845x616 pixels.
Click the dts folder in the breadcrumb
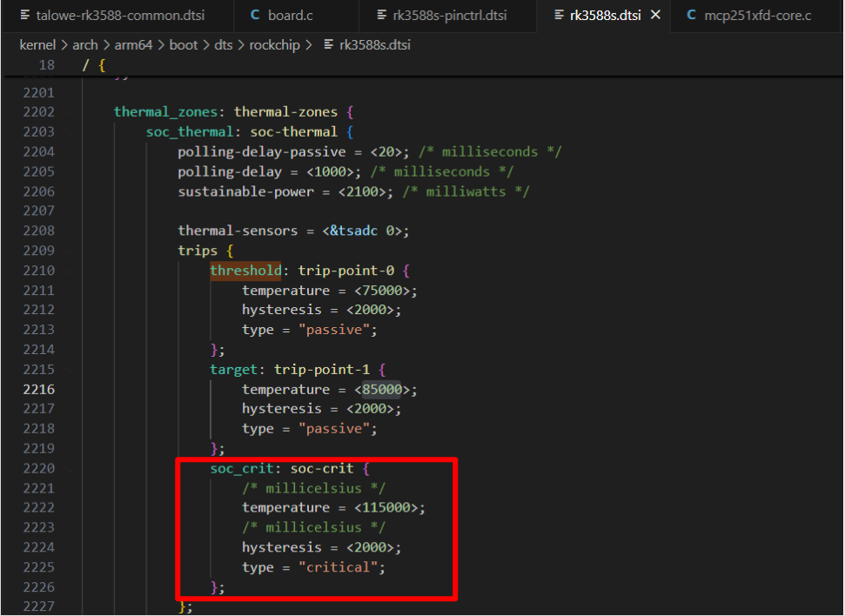[x=225, y=44]
